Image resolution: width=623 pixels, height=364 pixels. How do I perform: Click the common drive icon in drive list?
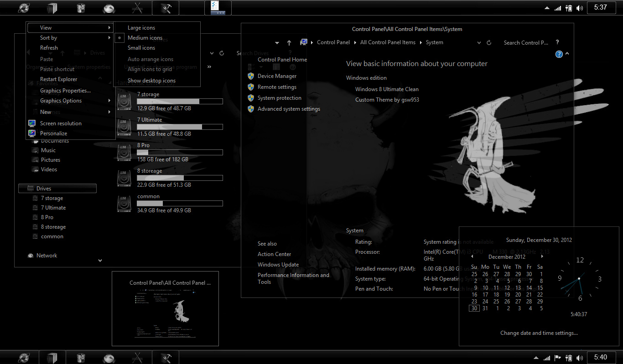pyautogui.click(x=124, y=203)
